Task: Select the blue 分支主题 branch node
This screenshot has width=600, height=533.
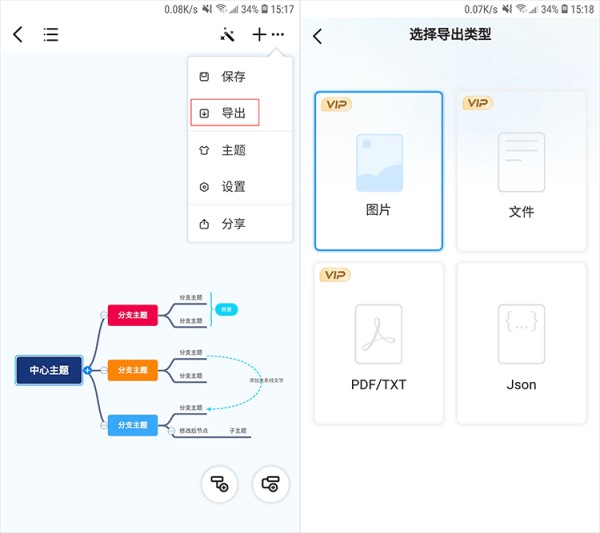Action: 132,425
